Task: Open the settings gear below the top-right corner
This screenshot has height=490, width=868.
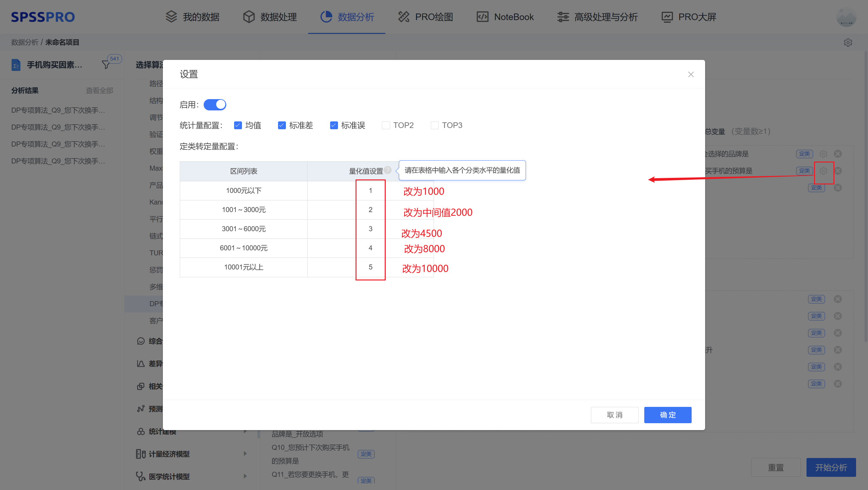Action: (x=848, y=42)
